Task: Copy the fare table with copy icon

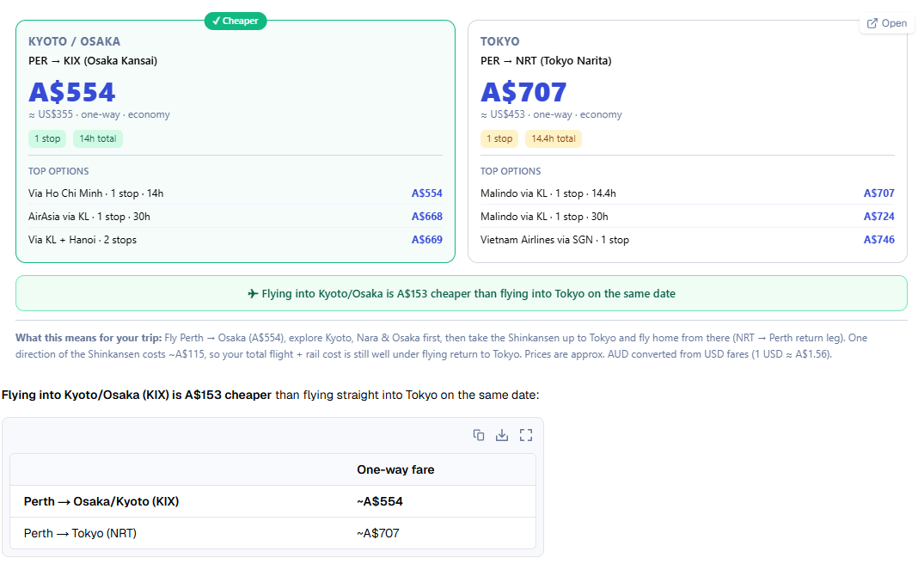Action: click(x=479, y=435)
